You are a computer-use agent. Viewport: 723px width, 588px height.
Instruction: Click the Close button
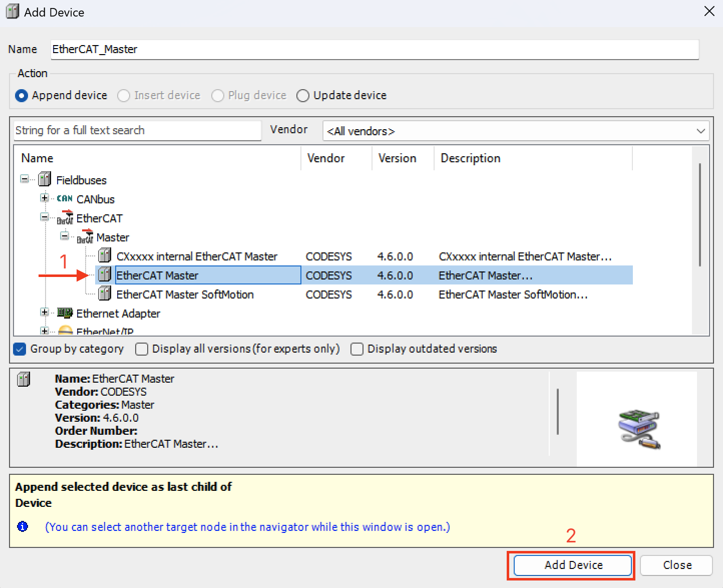tap(676, 565)
